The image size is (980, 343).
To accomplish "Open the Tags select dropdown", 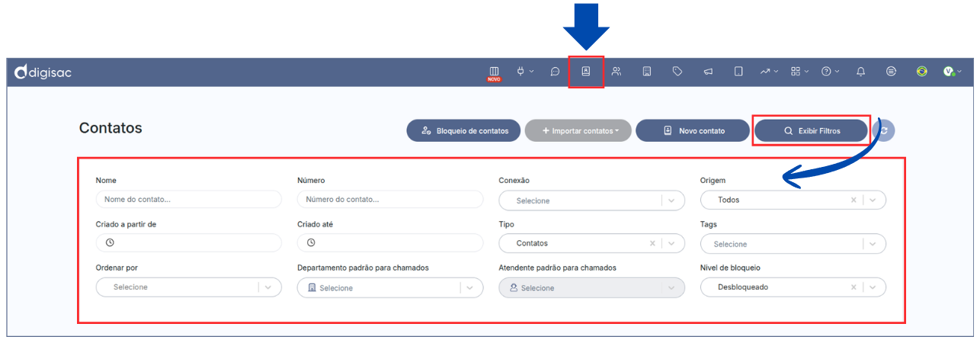I will (x=873, y=244).
